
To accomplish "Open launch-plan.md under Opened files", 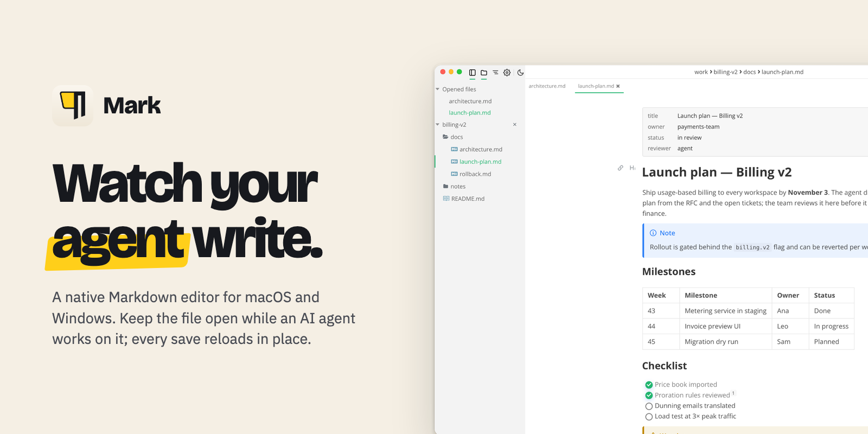I will (x=470, y=113).
